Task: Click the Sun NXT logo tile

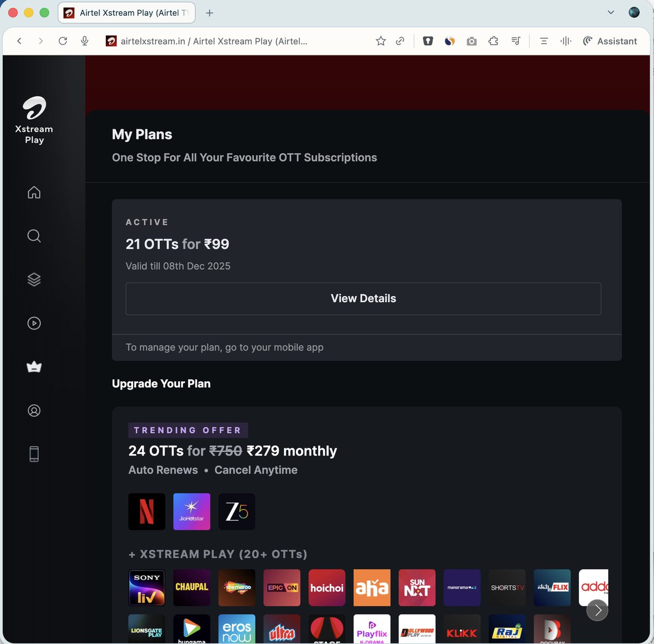Action: pos(417,588)
